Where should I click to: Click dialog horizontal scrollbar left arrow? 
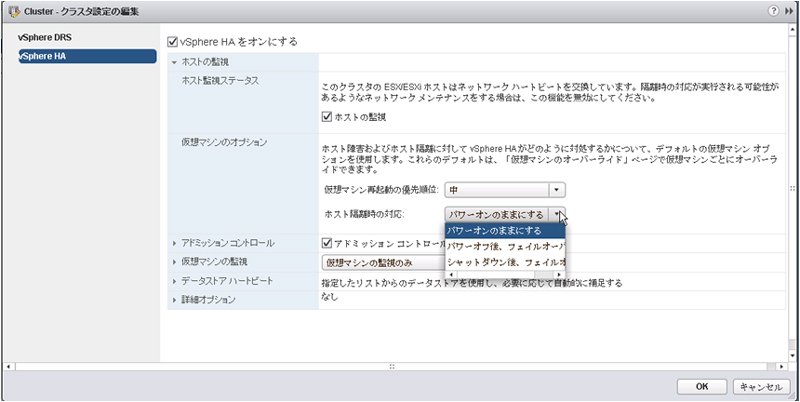(x=7, y=366)
